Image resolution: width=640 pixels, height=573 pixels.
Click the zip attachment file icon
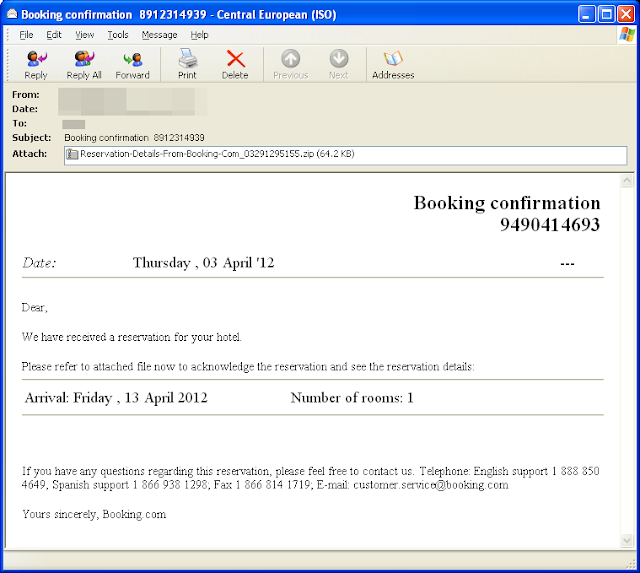coord(72,154)
